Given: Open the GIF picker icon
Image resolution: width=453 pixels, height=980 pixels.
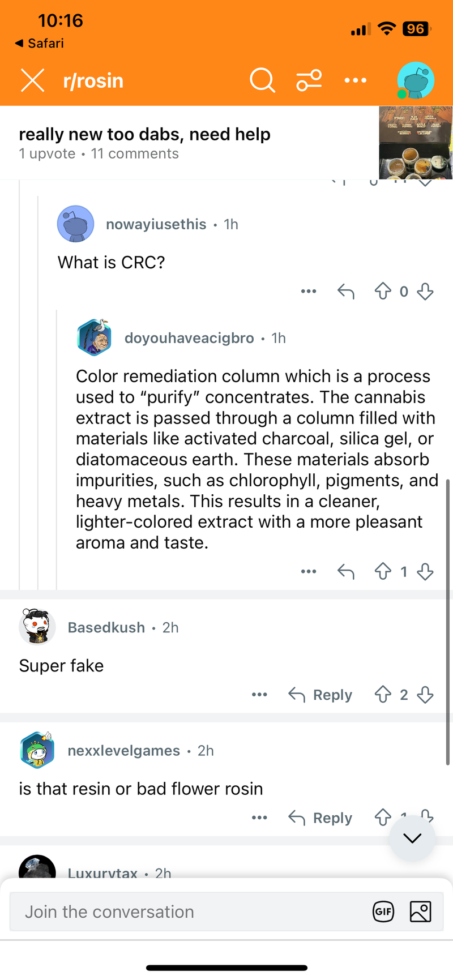Looking at the screenshot, I should 383,912.
